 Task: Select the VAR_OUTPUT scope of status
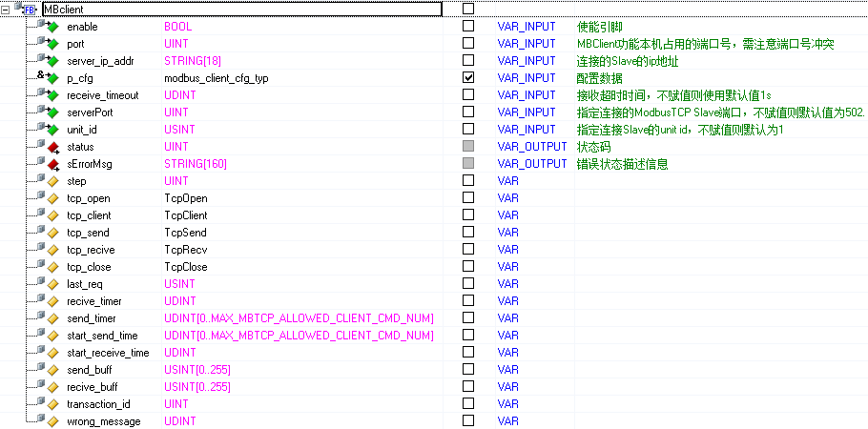532,147
